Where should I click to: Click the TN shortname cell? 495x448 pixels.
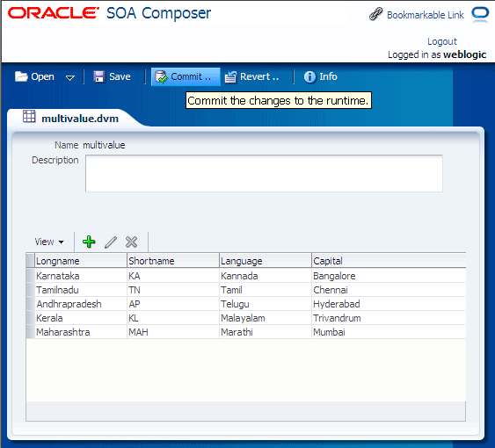(173, 290)
